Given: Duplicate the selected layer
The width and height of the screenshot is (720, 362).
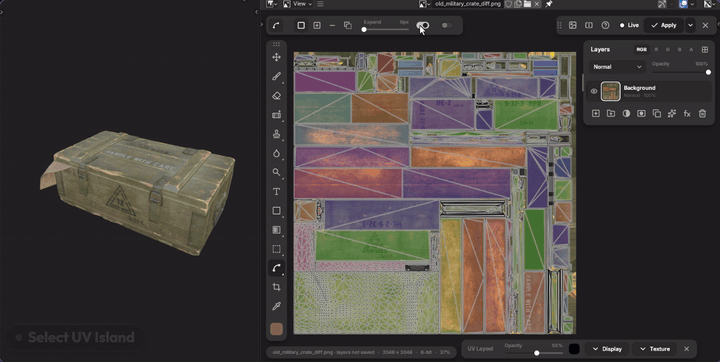Looking at the screenshot, I should click(657, 113).
